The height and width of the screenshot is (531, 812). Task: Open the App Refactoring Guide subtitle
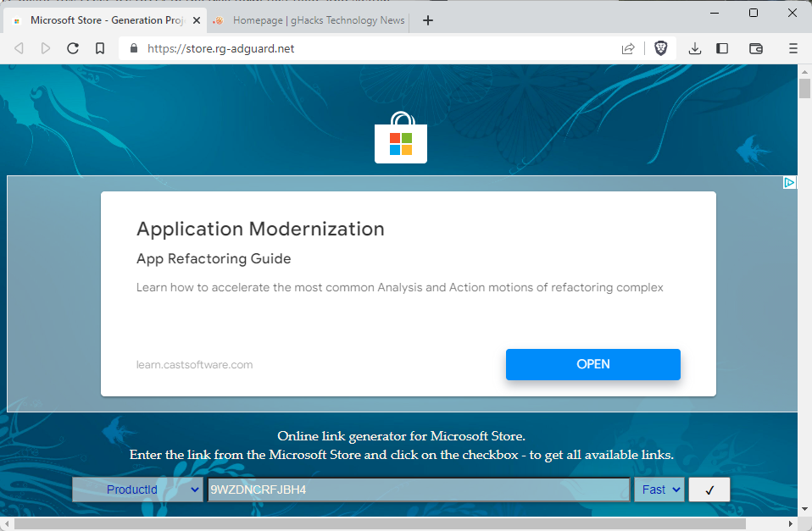click(x=214, y=259)
